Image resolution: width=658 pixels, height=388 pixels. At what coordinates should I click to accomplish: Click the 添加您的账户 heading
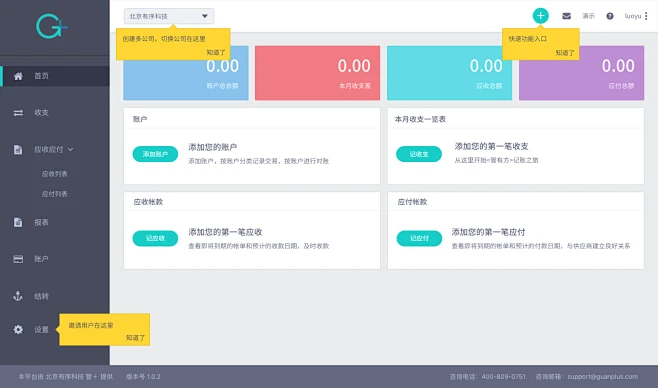click(x=213, y=147)
